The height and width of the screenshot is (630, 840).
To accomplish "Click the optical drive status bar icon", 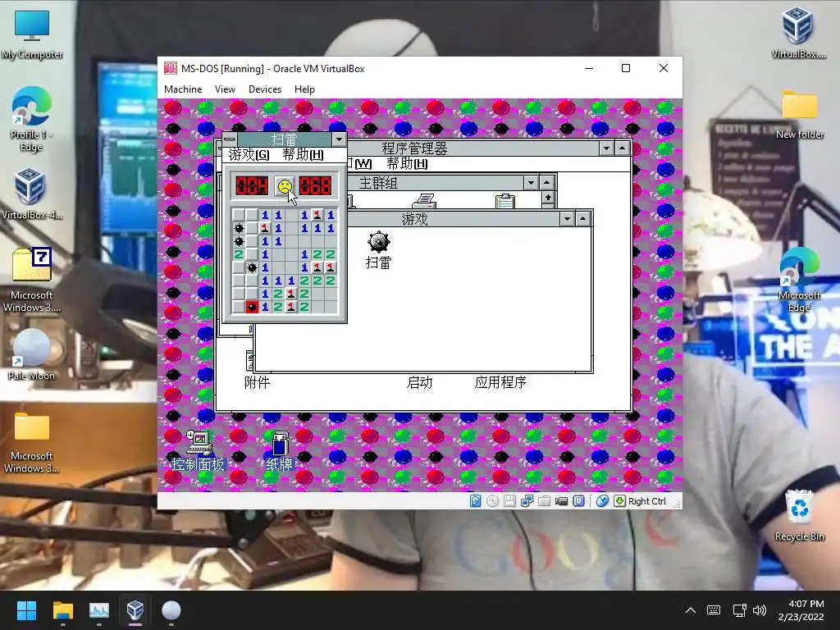I will pos(492,501).
